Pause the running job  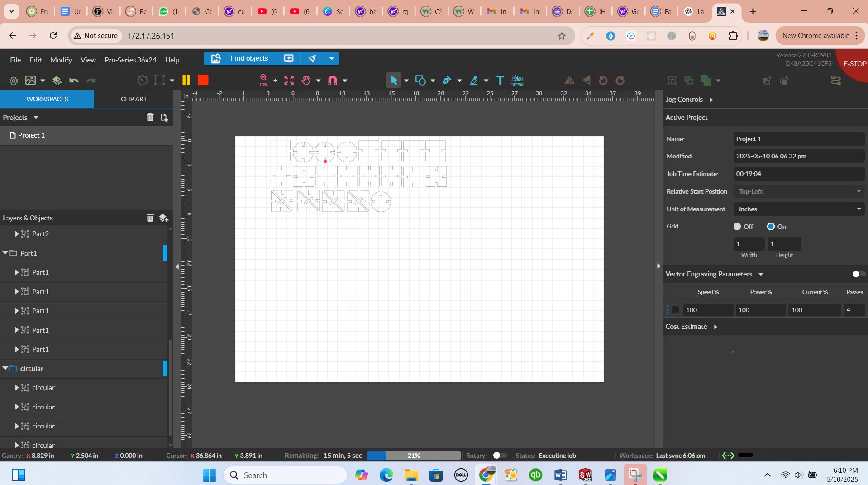186,80
